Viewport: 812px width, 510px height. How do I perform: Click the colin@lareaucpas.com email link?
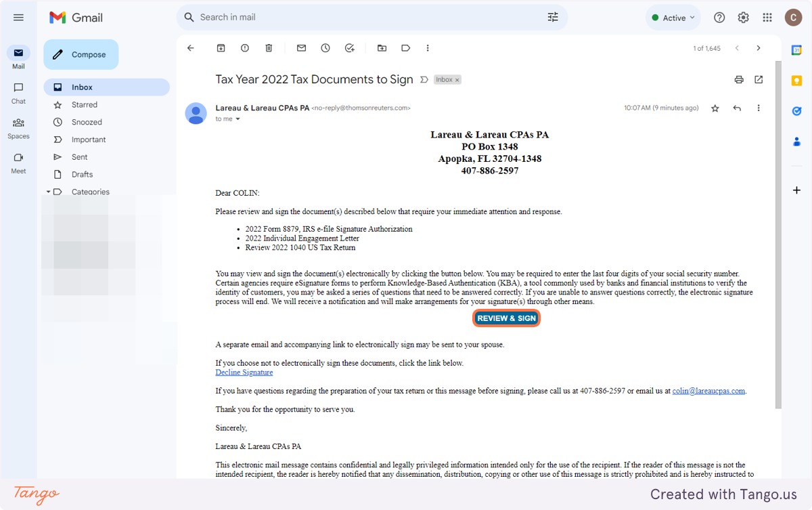tap(708, 391)
